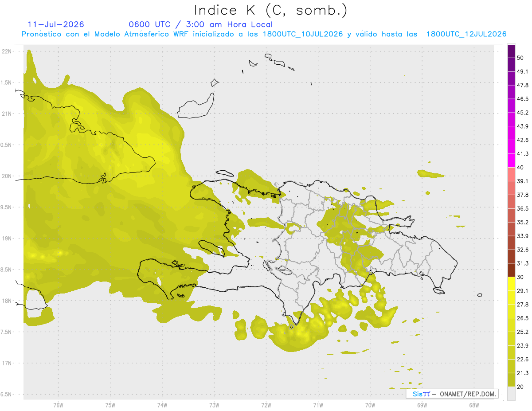Click the "33.9" color scale value

(523, 236)
